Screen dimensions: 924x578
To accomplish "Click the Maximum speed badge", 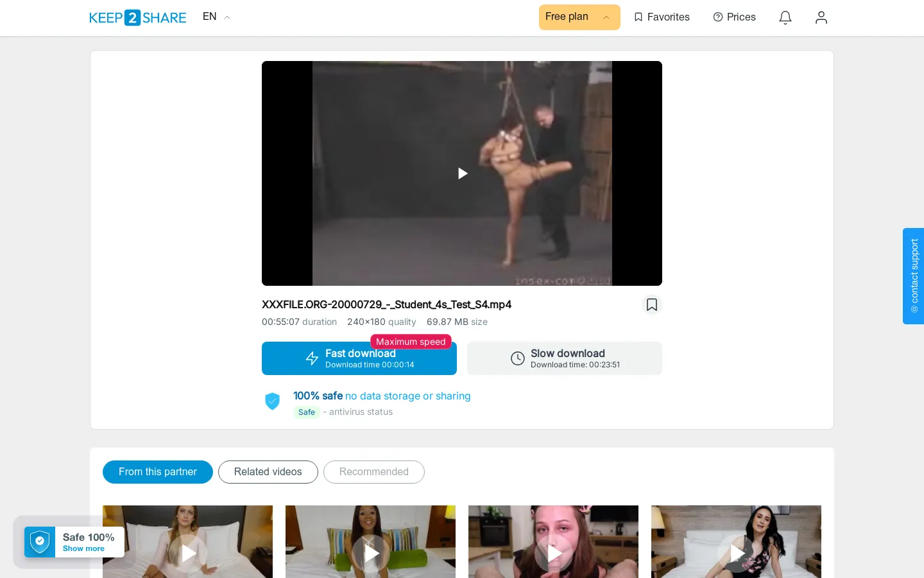I will point(411,342).
